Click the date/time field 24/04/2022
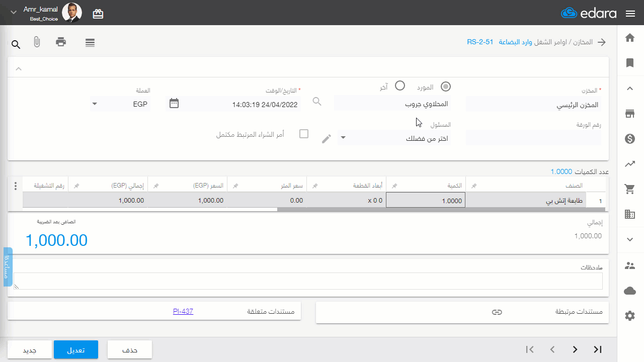 240,105
